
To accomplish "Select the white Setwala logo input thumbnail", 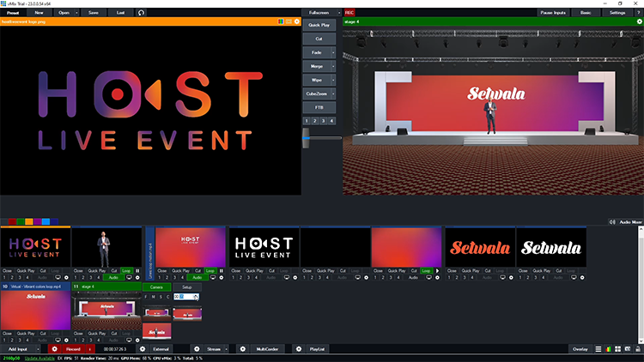I will (x=550, y=247).
